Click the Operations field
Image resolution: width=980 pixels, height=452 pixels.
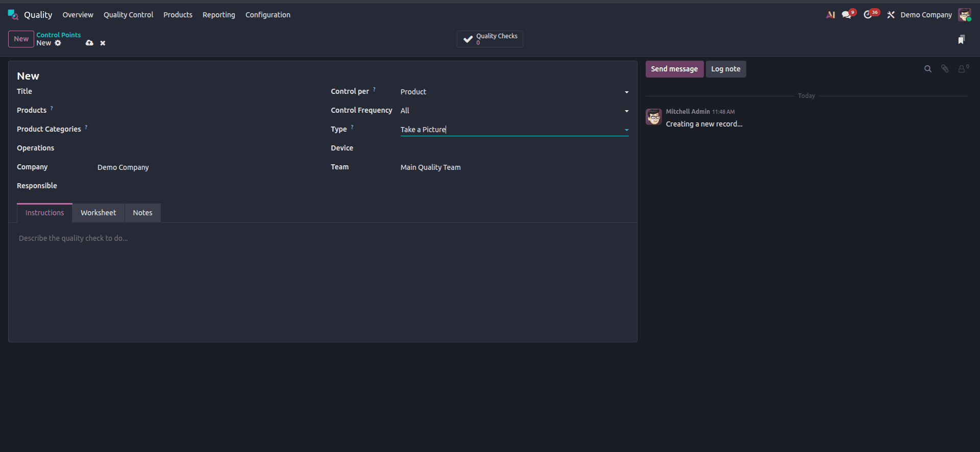(206, 148)
